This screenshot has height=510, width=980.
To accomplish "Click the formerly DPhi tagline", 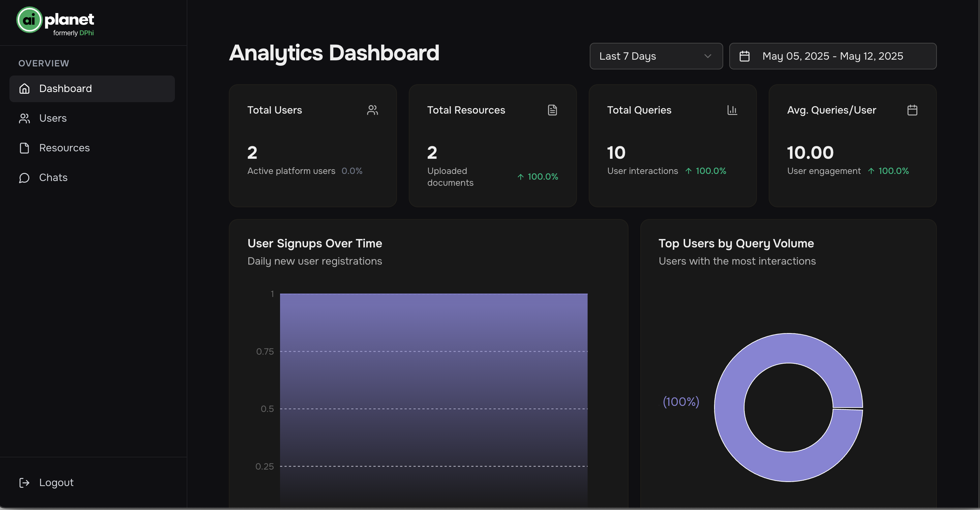I will click(73, 33).
